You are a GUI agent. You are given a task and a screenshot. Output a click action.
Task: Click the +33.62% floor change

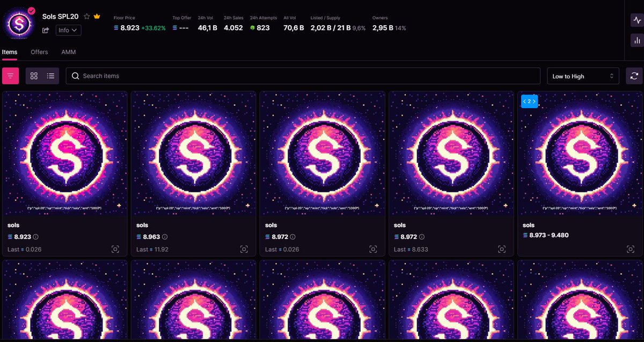pos(153,28)
